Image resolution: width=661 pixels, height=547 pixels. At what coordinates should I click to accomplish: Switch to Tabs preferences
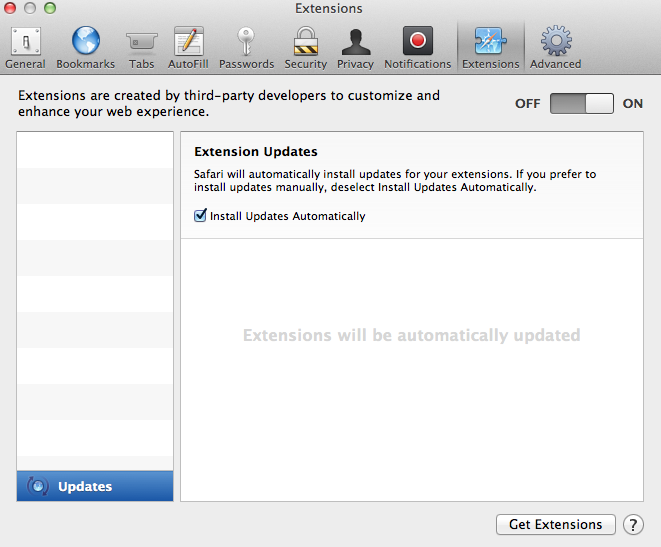point(142,48)
